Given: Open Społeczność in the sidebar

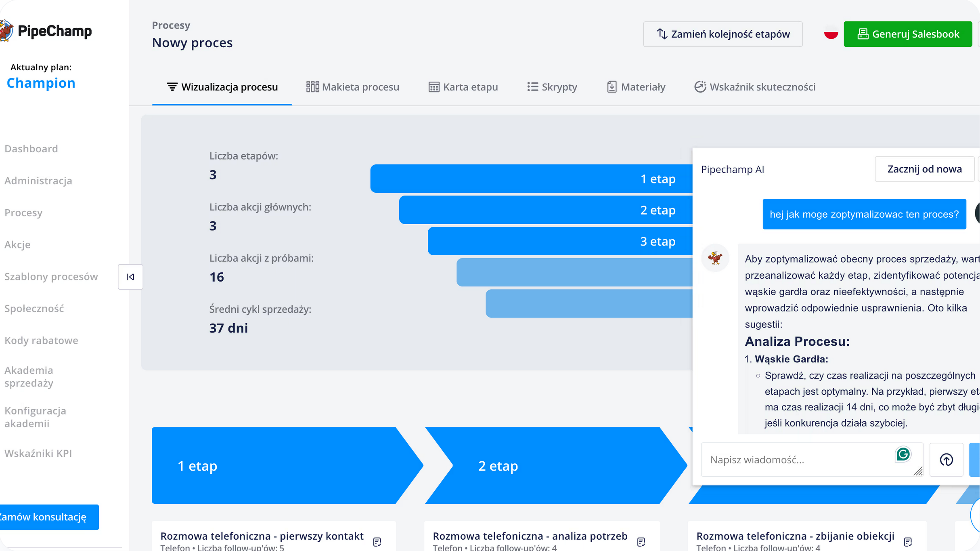Looking at the screenshot, I should pos(34,308).
